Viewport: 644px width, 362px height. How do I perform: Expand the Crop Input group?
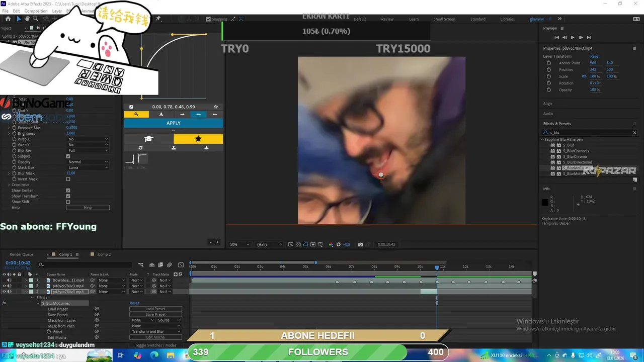pyautogui.click(x=9, y=185)
